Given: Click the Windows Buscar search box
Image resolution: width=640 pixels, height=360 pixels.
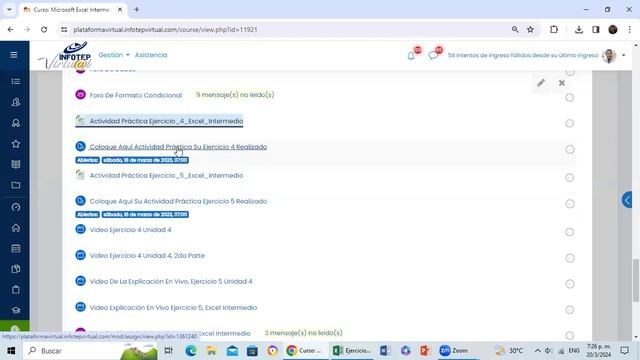Looking at the screenshot, I should click(x=91, y=351).
